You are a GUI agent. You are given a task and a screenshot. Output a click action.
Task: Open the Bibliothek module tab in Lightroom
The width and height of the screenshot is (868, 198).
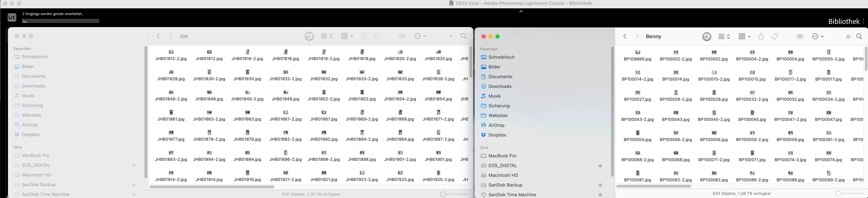[x=844, y=22]
